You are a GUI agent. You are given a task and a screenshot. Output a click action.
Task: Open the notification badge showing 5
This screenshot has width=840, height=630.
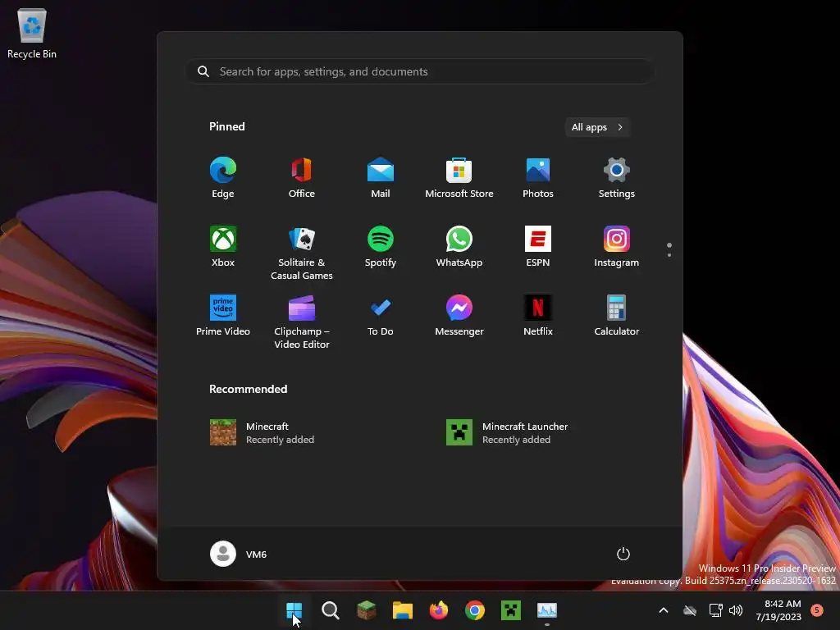coord(817,609)
